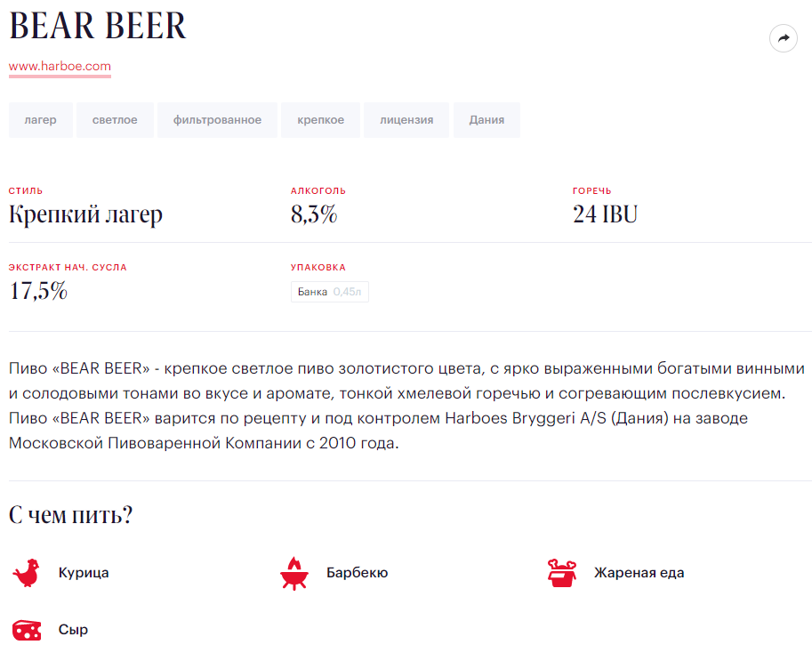The image size is (812, 661).
Task: Choose the фильтрованное tag
Action: (x=218, y=120)
